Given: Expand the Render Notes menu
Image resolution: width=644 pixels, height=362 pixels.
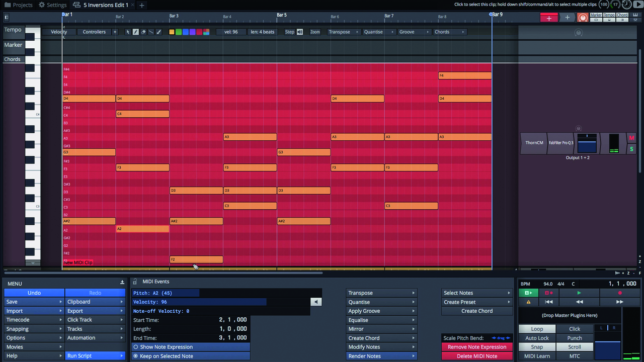Looking at the screenshot, I should pyautogui.click(x=382, y=356).
